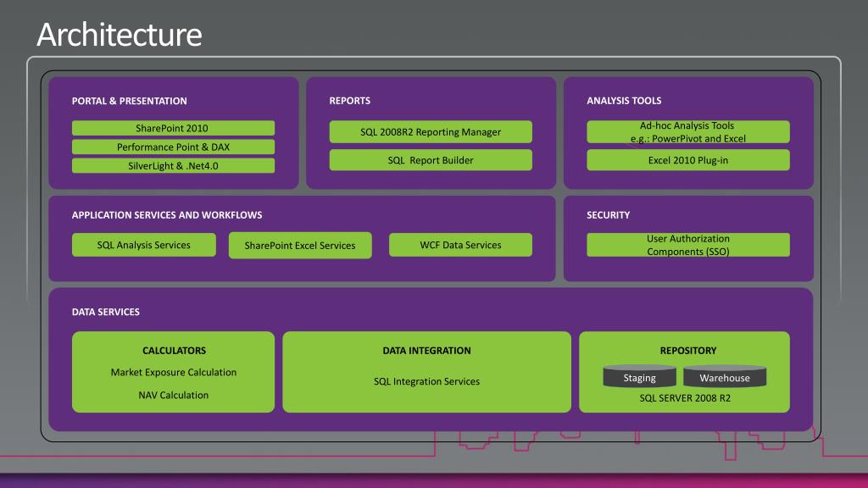This screenshot has width=868, height=488.
Task: Click the SilverLight & .Net4.0 box
Action: [x=173, y=165]
